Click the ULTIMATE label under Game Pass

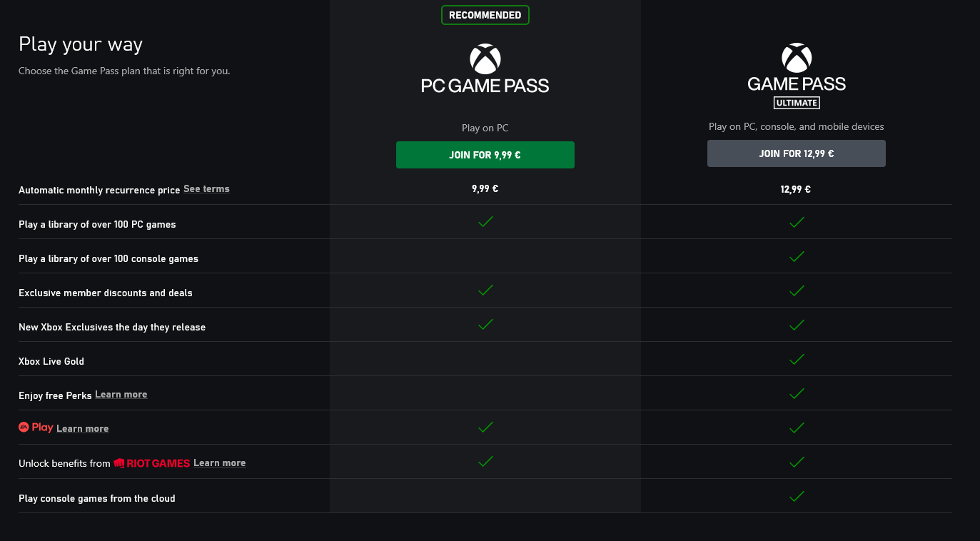click(x=797, y=103)
